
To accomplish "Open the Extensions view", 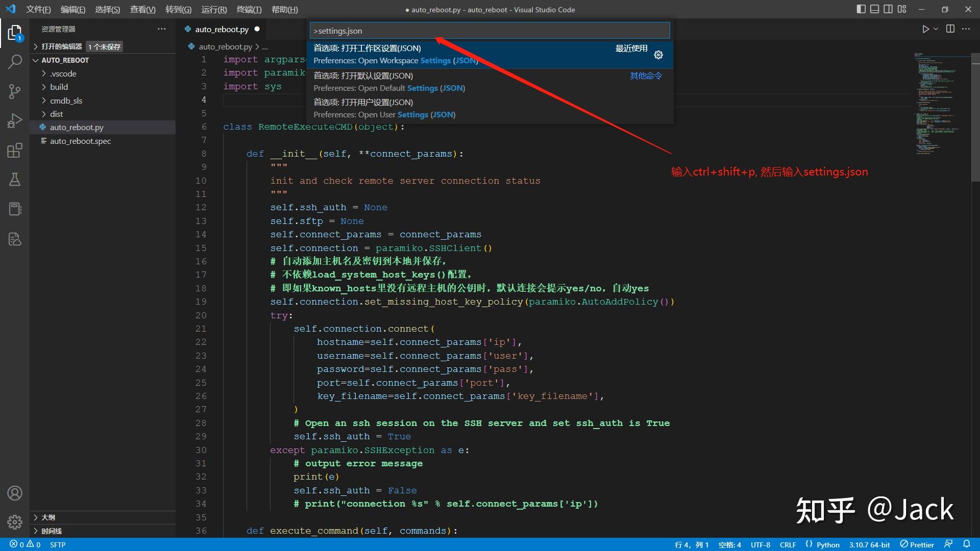I will coord(15,151).
